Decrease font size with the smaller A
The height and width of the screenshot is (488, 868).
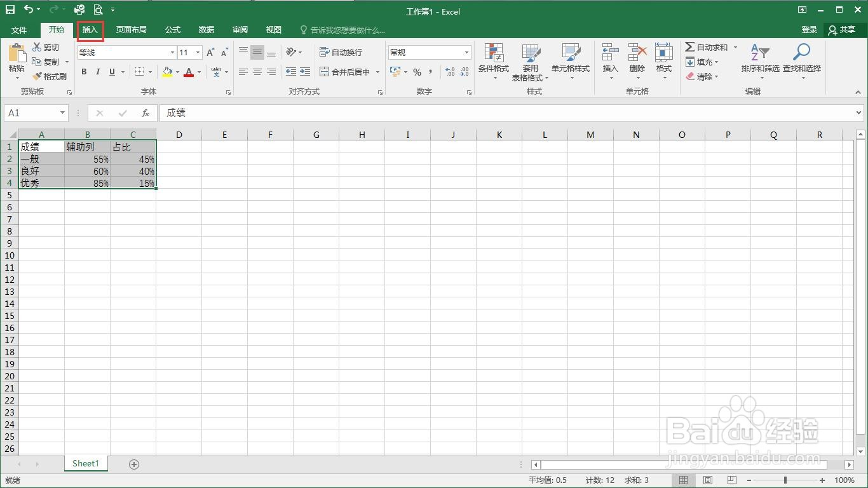[224, 52]
